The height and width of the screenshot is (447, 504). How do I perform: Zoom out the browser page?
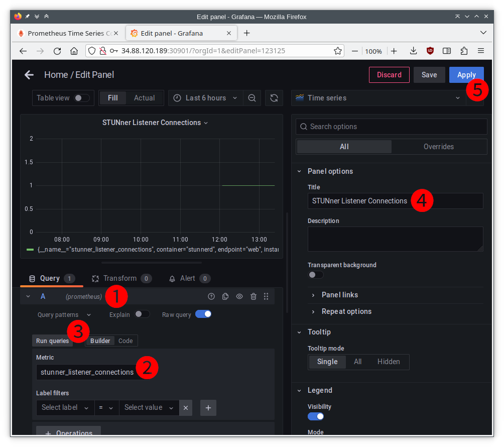pyautogui.click(x=355, y=51)
